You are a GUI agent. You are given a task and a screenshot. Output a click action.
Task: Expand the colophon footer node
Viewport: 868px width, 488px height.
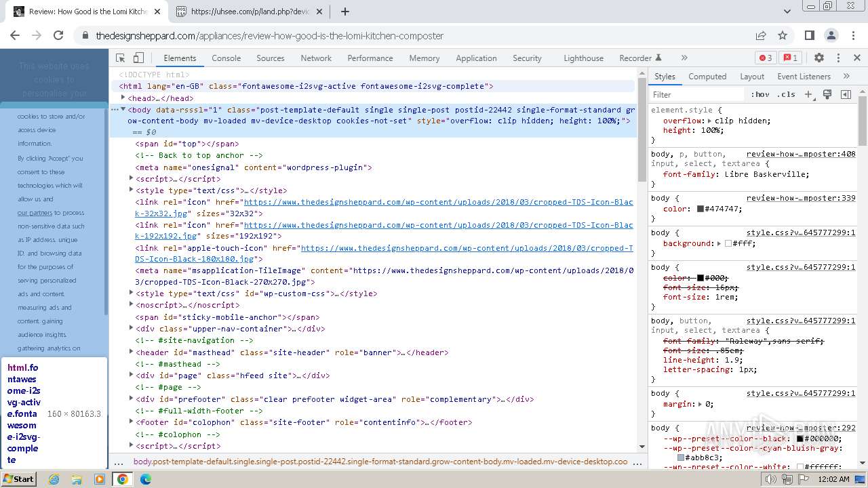coord(132,422)
